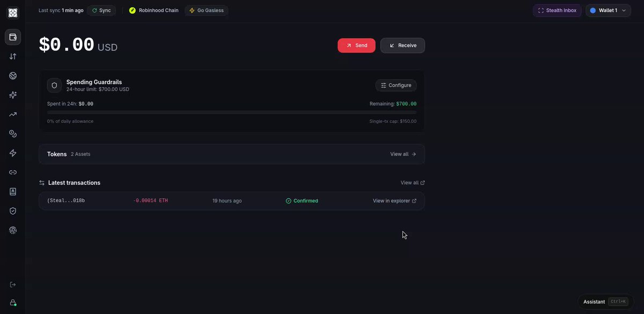Click the app logo in the sidebar

(13, 13)
